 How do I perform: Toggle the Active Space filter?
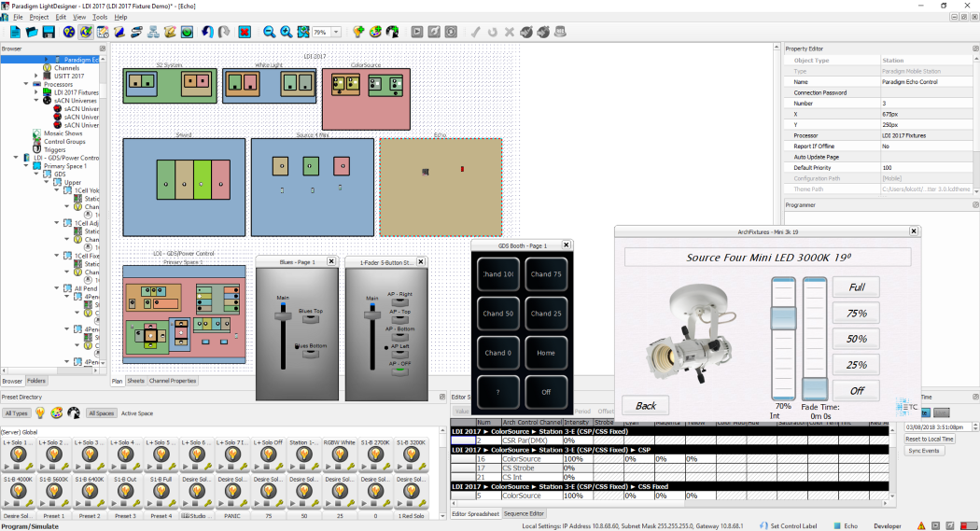tap(136, 412)
